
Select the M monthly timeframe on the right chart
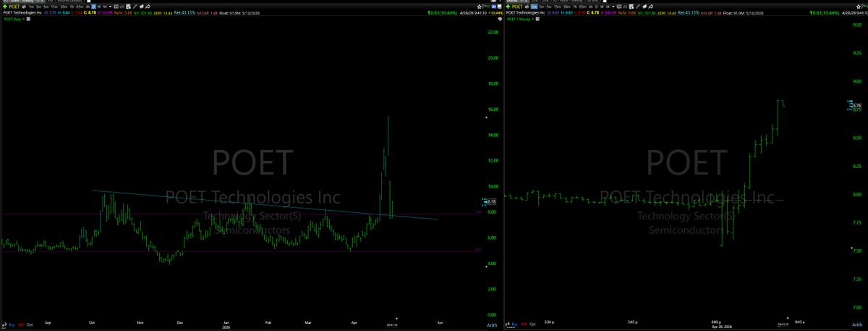(x=608, y=7)
